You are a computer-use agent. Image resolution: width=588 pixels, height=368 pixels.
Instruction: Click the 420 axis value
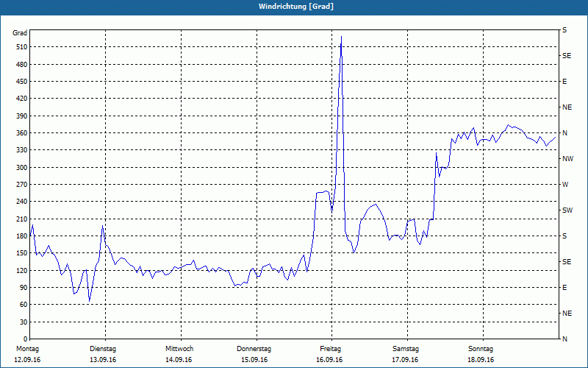[x=21, y=99]
